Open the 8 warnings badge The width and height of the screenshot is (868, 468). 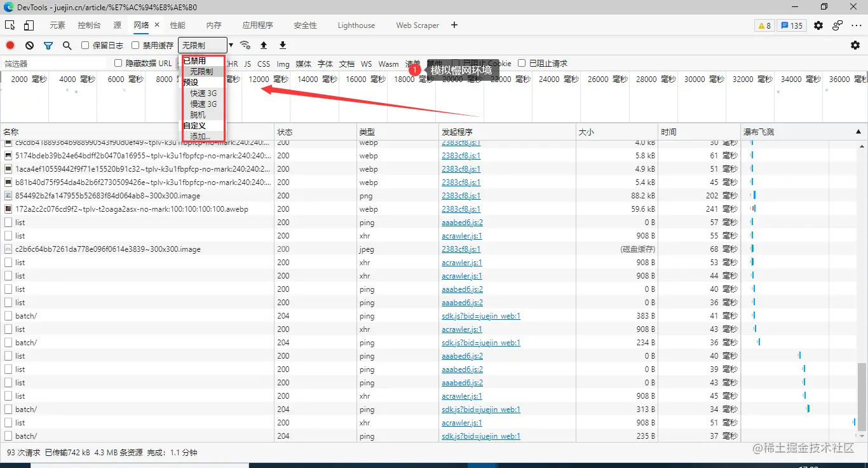pos(764,25)
